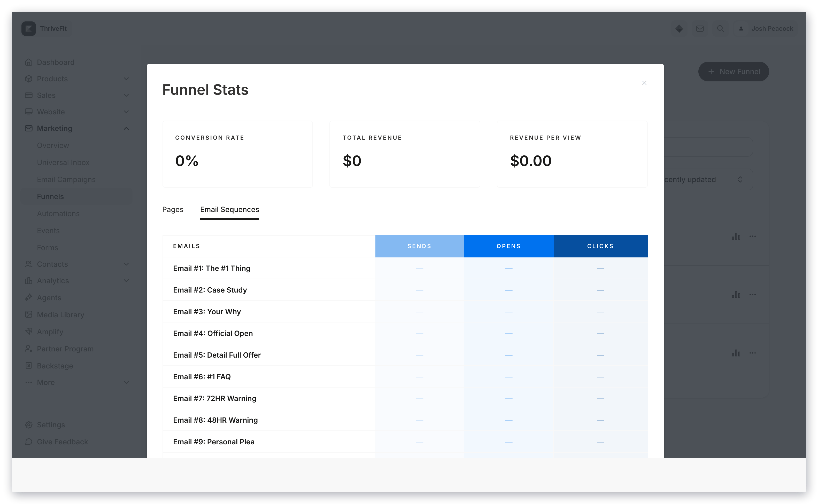Open Email Campaigns
The width and height of the screenshot is (818, 504).
66,179
